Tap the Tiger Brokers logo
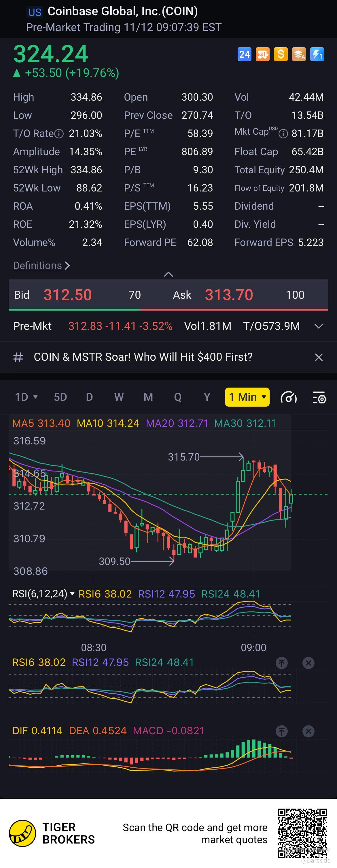337x868 pixels. coord(22,834)
